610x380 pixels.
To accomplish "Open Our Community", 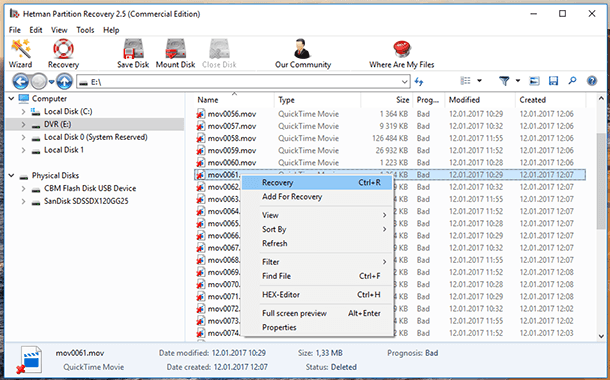I will click(x=303, y=54).
